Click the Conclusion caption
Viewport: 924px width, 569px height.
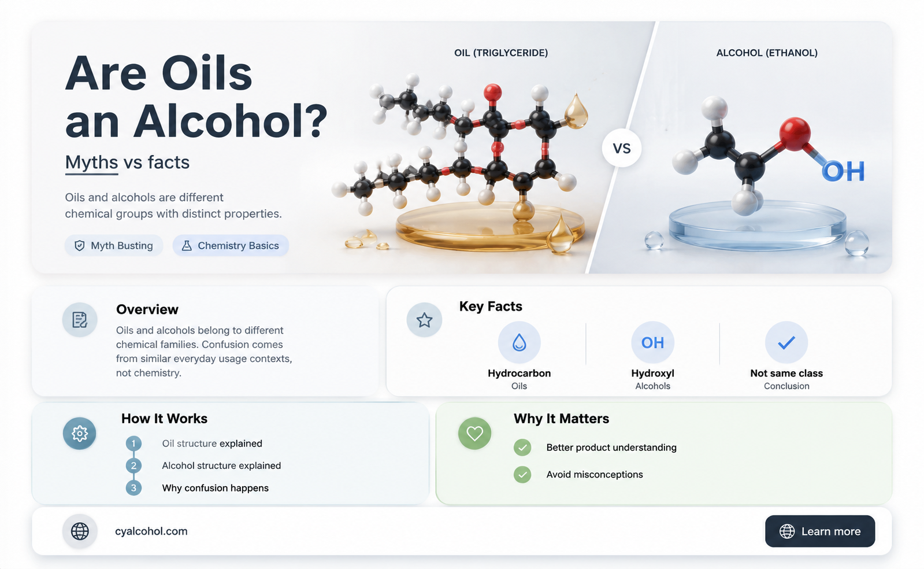tap(786, 386)
